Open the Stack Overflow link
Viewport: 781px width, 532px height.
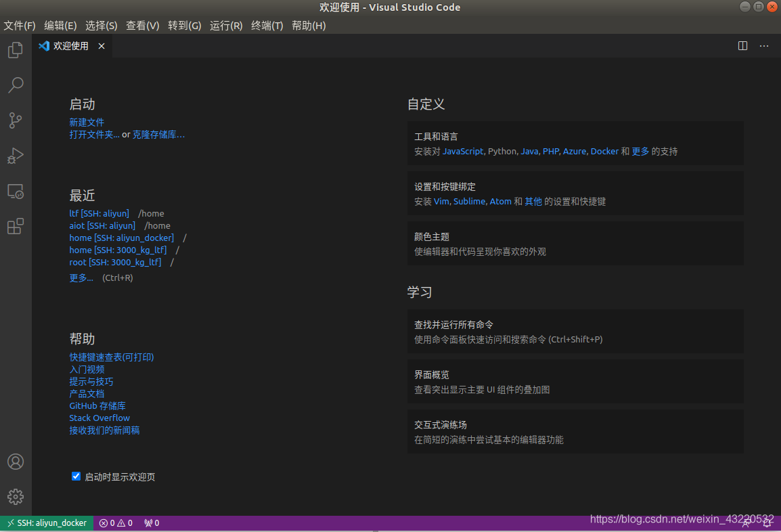99,418
